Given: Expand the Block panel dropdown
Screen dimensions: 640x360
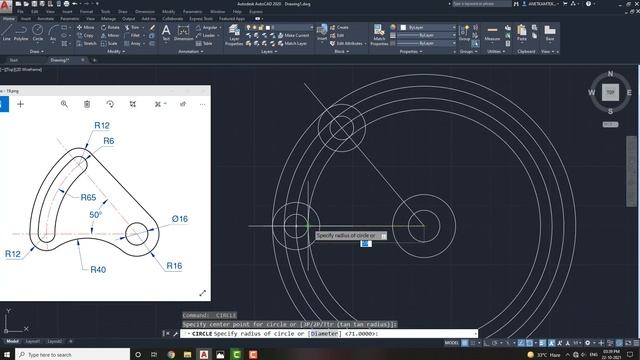Looking at the screenshot, I should pos(342,51).
